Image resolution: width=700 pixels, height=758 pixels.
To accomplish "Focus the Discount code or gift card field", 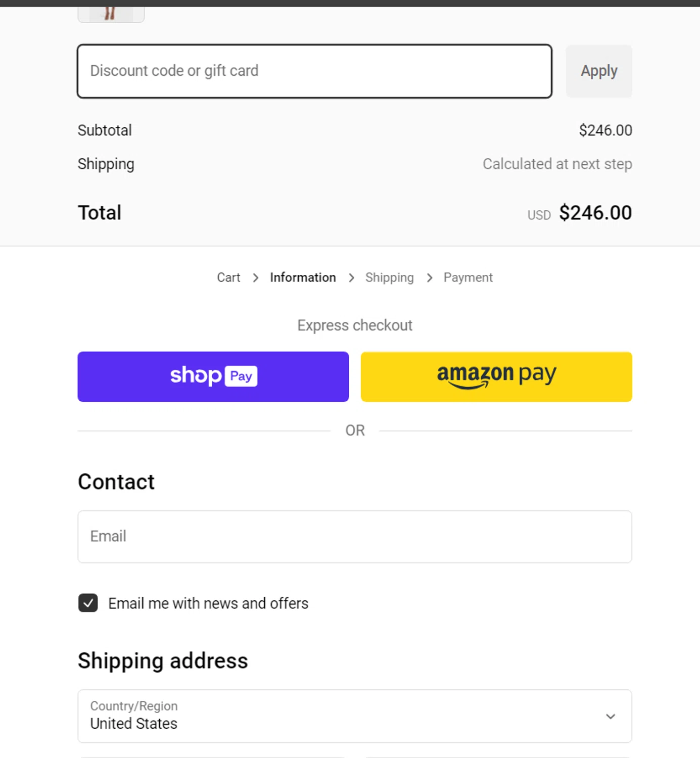I will pyautogui.click(x=314, y=71).
